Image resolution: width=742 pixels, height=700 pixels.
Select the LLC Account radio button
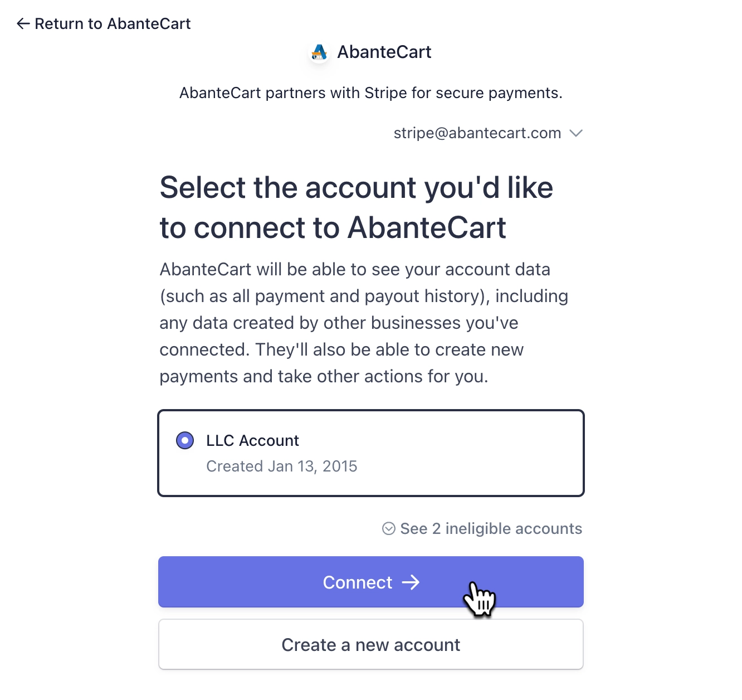coord(185,440)
